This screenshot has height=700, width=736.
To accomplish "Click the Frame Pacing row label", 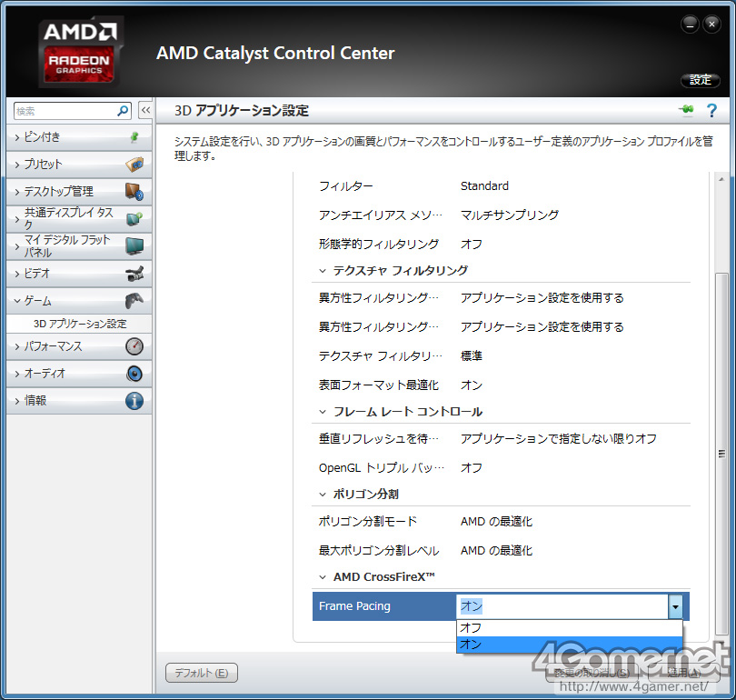I will click(x=354, y=606).
